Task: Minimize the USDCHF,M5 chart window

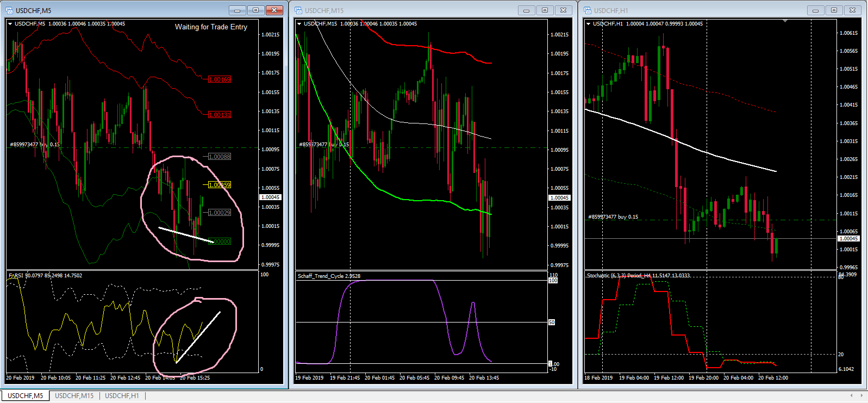Action: [x=237, y=10]
